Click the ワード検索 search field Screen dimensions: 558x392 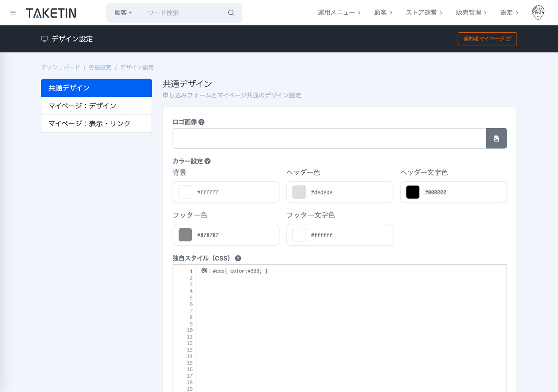(x=183, y=13)
